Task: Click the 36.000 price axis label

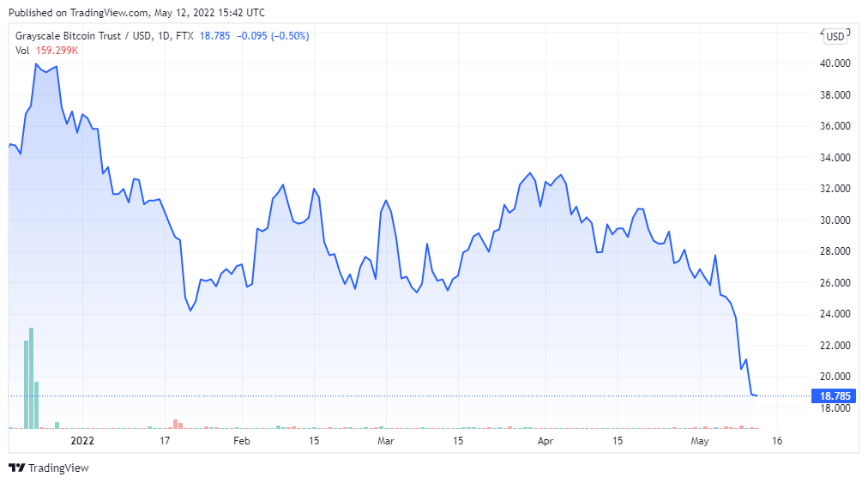Action: 835,126
